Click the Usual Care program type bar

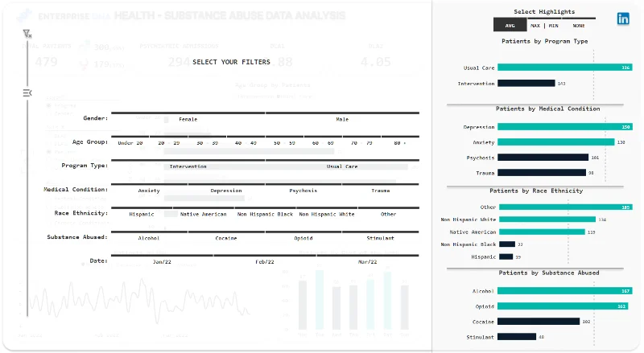click(x=565, y=68)
